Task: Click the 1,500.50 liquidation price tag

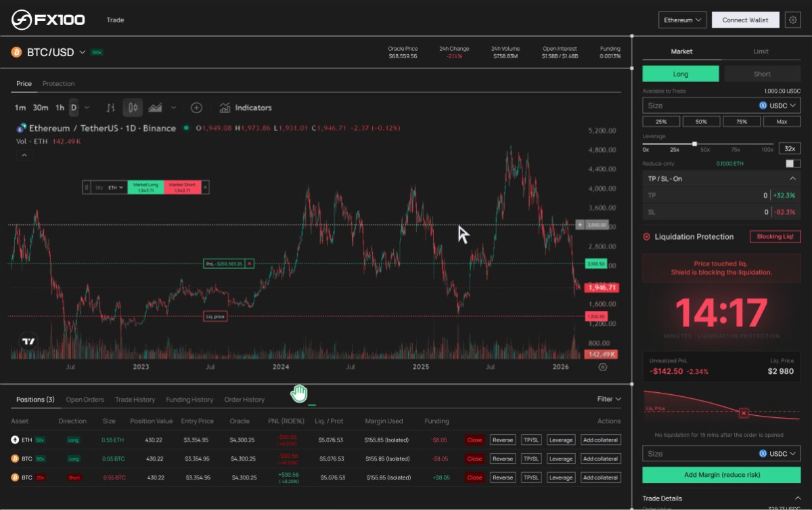Action: tap(595, 316)
